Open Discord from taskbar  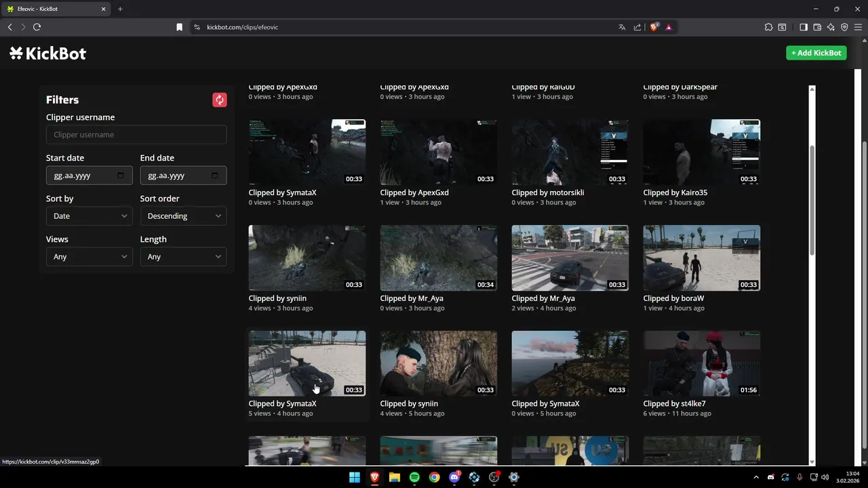click(454, 477)
